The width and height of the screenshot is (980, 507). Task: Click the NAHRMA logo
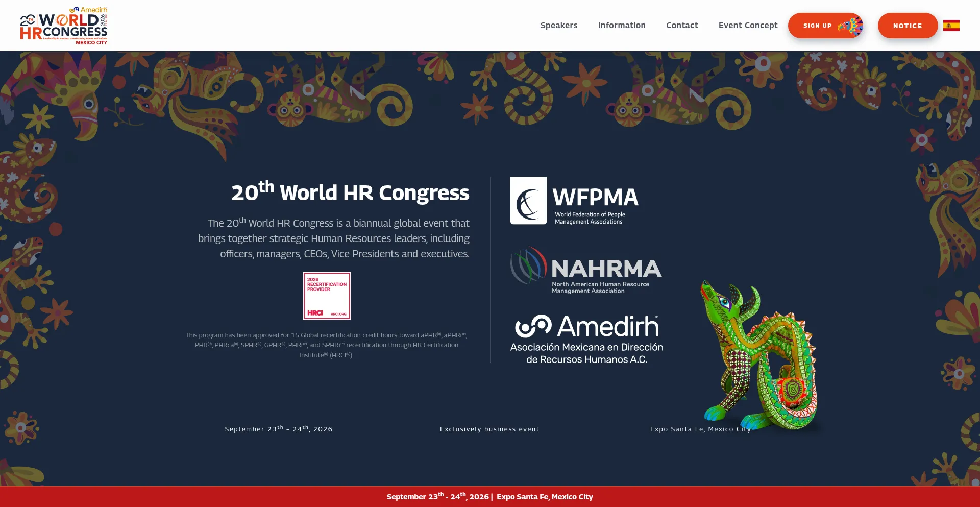pyautogui.click(x=586, y=270)
